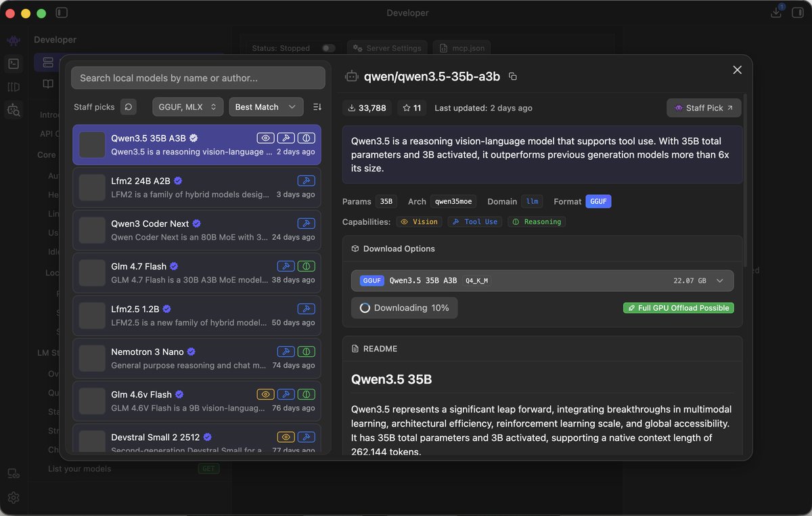Click the Tool Use capability chip
Image resolution: width=812 pixels, height=516 pixels.
click(476, 221)
